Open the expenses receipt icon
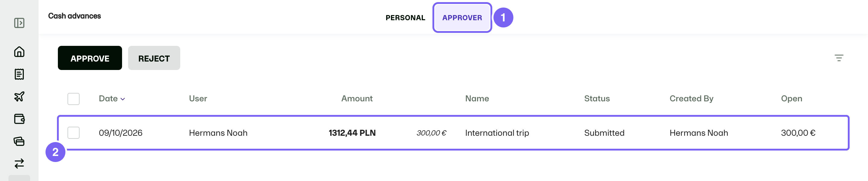The image size is (868, 181). tap(19, 74)
